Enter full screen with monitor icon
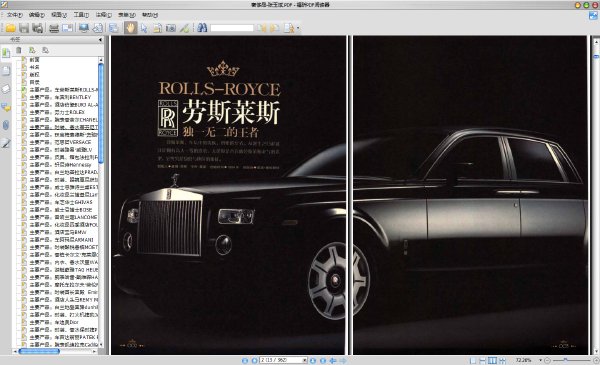The height and width of the screenshot is (365, 600). [83, 28]
